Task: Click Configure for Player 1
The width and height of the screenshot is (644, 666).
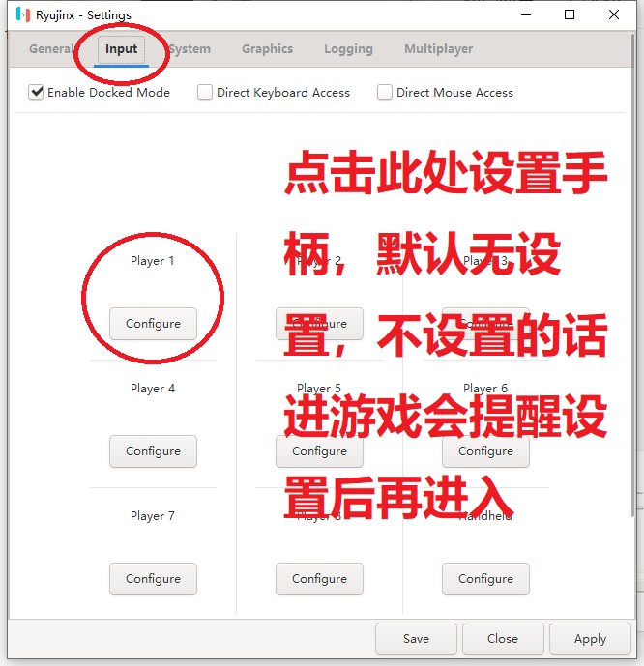Action: (153, 324)
